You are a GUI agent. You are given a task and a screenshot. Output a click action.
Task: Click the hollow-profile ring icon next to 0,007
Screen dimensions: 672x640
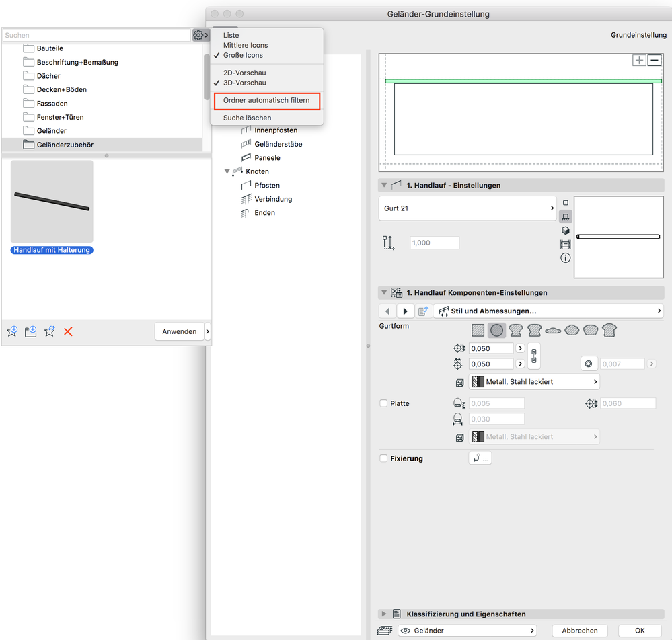coord(589,364)
